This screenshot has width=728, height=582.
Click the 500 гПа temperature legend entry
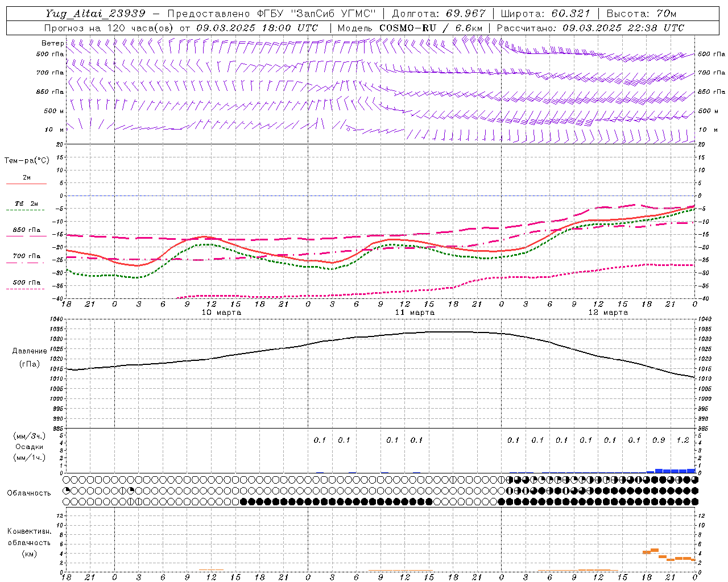click(x=27, y=282)
